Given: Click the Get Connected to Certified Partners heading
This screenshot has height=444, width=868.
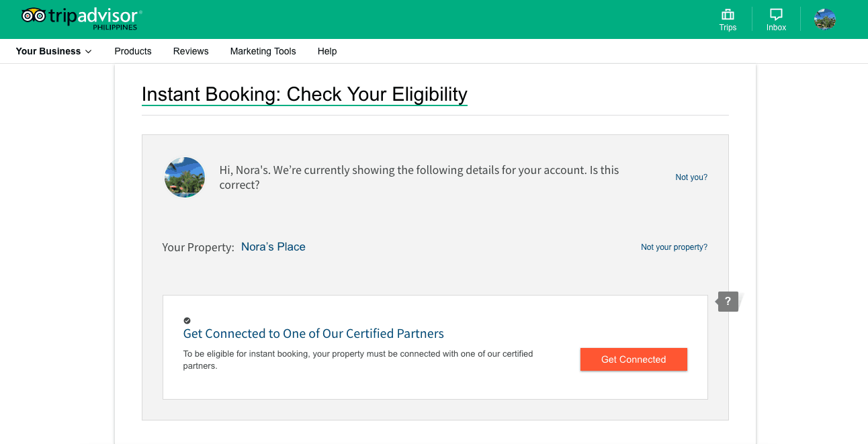Looking at the screenshot, I should (314, 334).
